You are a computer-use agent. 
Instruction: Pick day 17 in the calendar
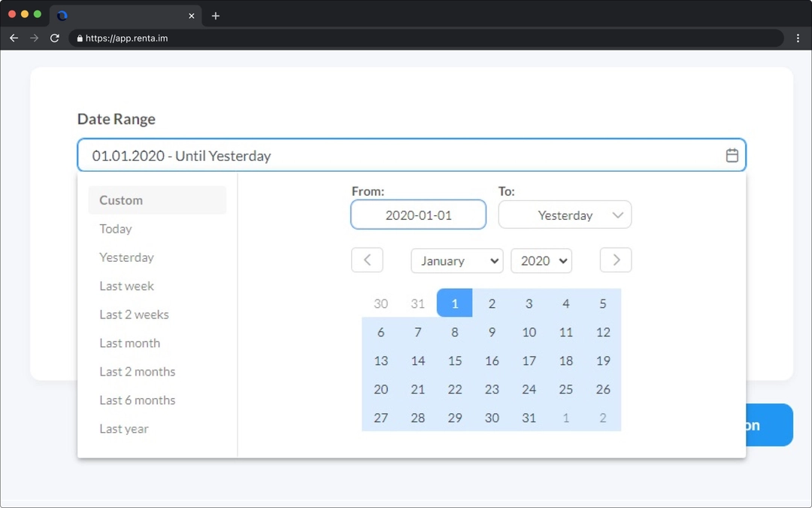click(529, 360)
